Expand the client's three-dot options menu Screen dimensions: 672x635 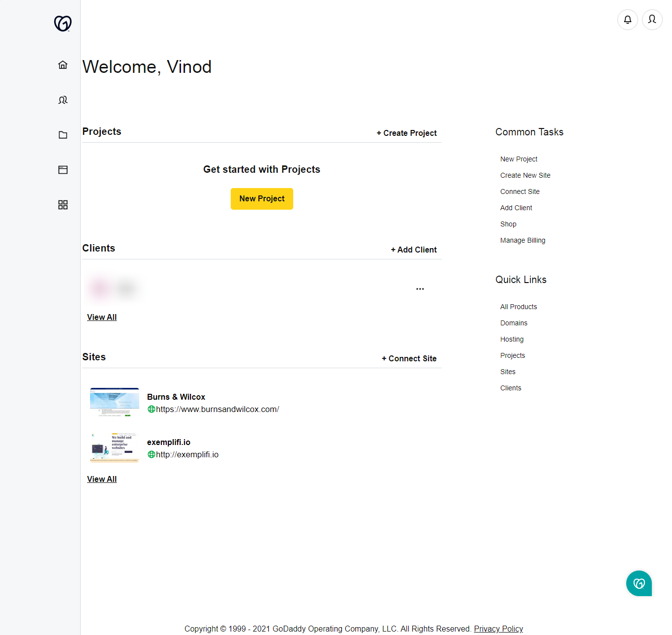[420, 289]
